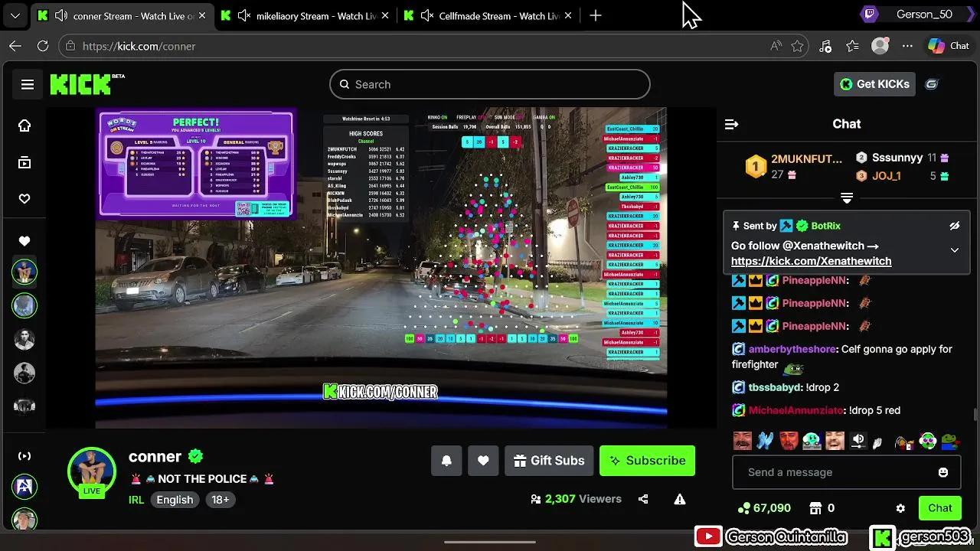Open the kick.com/Xenathewitch link
The height and width of the screenshot is (551, 980).
[x=811, y=261]
